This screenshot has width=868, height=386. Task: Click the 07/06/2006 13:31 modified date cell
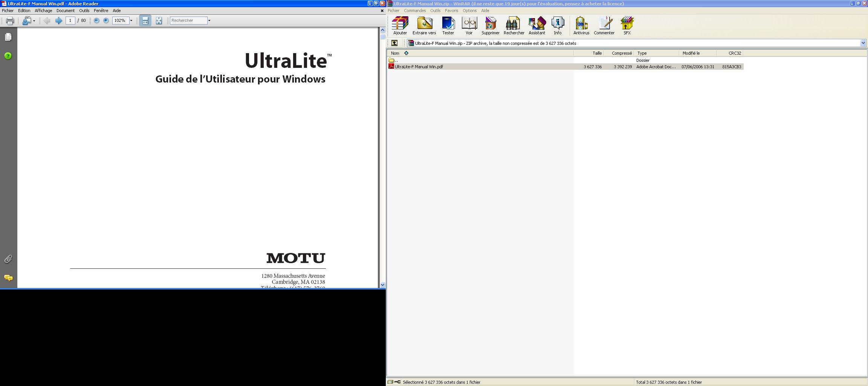pos(698,67)
